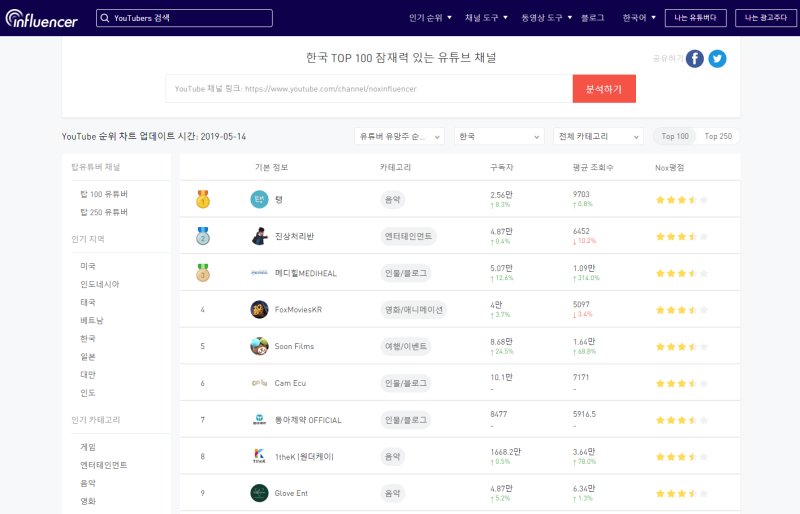The height and width of the screenshot is (514, 800).
Task: Open the 텡 channel avatar
Action: (259, 199)
